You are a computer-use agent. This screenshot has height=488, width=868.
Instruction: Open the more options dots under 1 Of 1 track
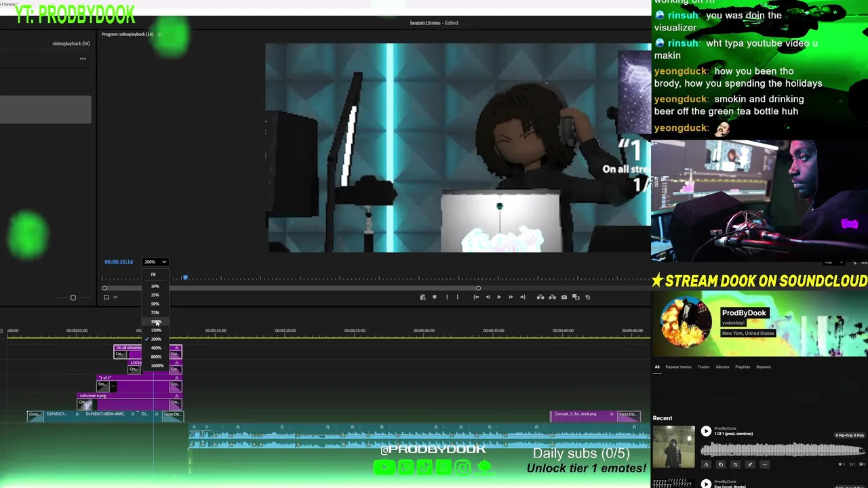(764, 464)
